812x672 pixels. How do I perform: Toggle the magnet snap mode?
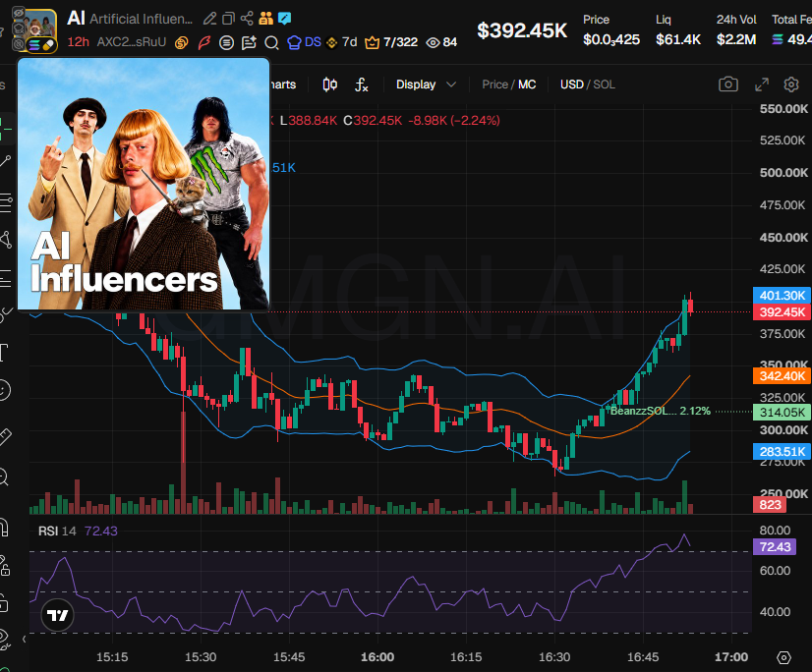click(4, 529)
